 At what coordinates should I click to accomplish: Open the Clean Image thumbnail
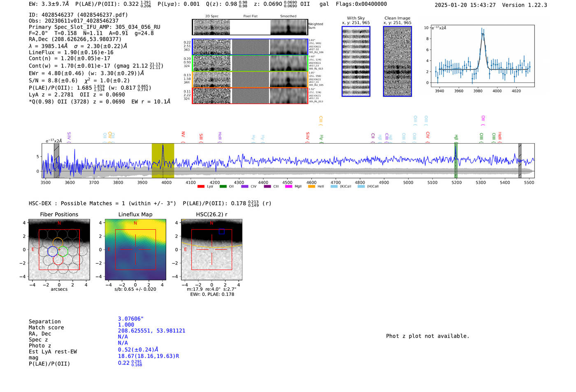pos(397,61)
